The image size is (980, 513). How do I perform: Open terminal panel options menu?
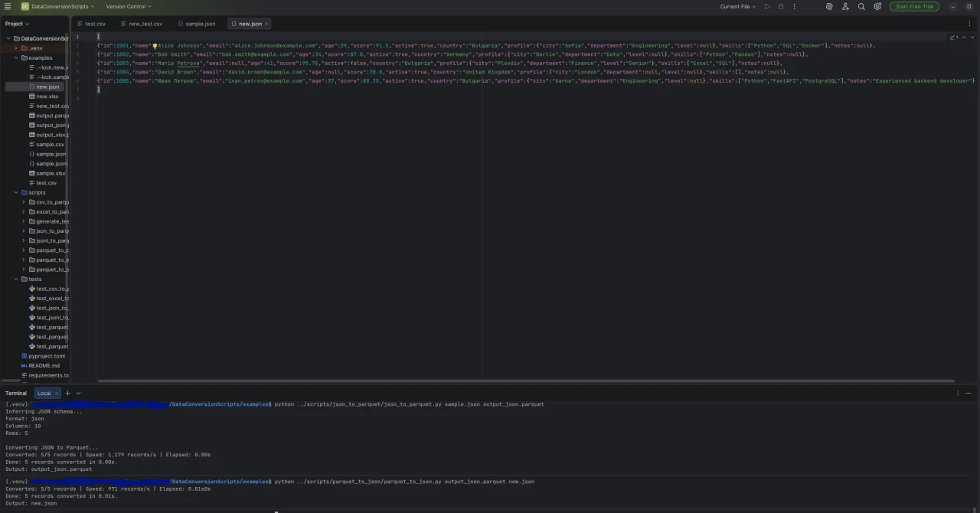pyautogui.click(x=957, y=393)
